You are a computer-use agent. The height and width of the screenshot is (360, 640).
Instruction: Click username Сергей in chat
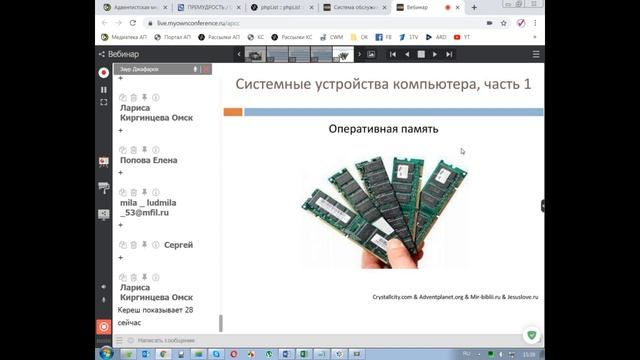pos(178,245)
